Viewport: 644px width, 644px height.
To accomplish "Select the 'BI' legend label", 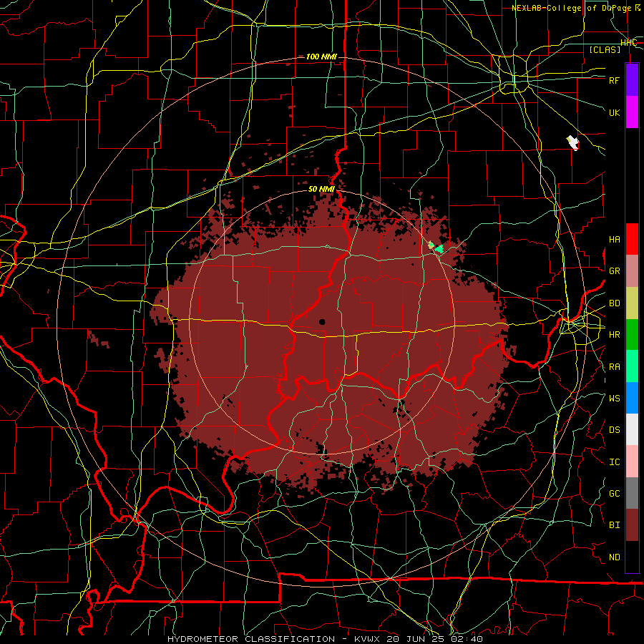I will point(614,525).
